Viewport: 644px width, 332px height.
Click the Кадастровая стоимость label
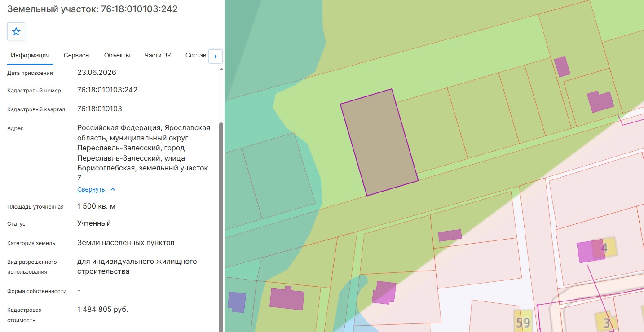[24, 315]
